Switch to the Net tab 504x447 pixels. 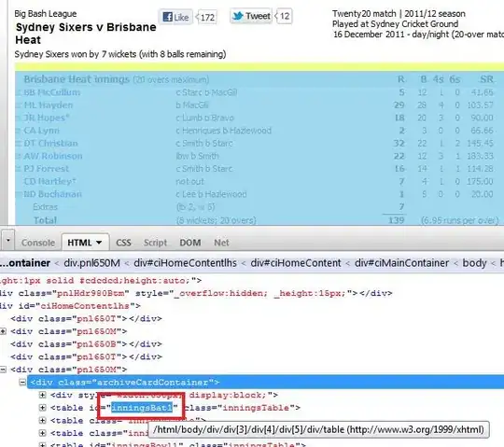click(x=221, y=243)
